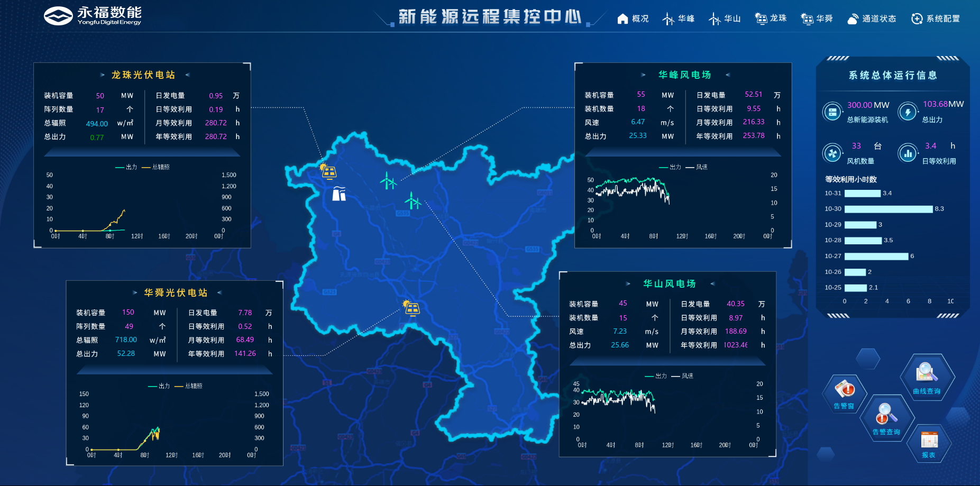Screen dimensions: 980x486
Task: Select the 华峰 wind farm nav link
Action: 679,19
